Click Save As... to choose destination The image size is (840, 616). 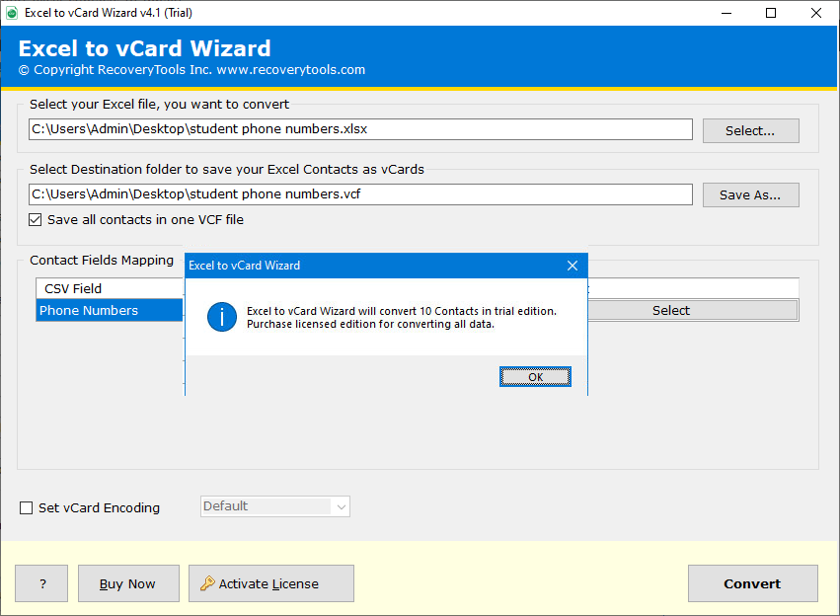750,195
